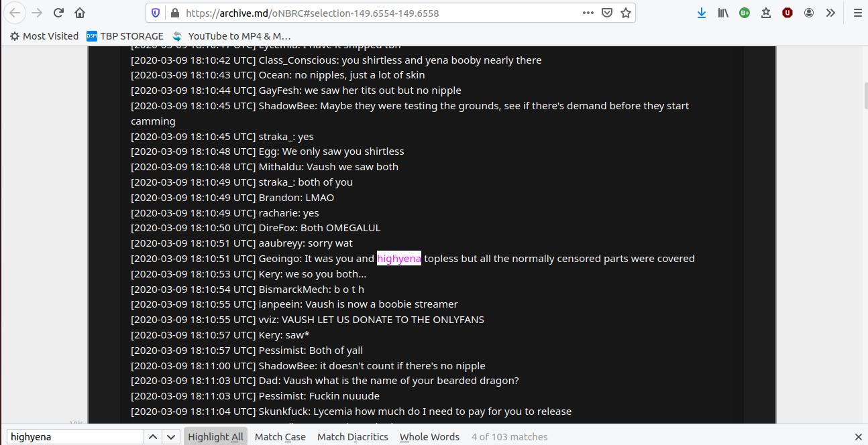The width and height of the screenshot is (868, 445).
Task: Reload the page with the refresh icon
Action: click(58, 13)
